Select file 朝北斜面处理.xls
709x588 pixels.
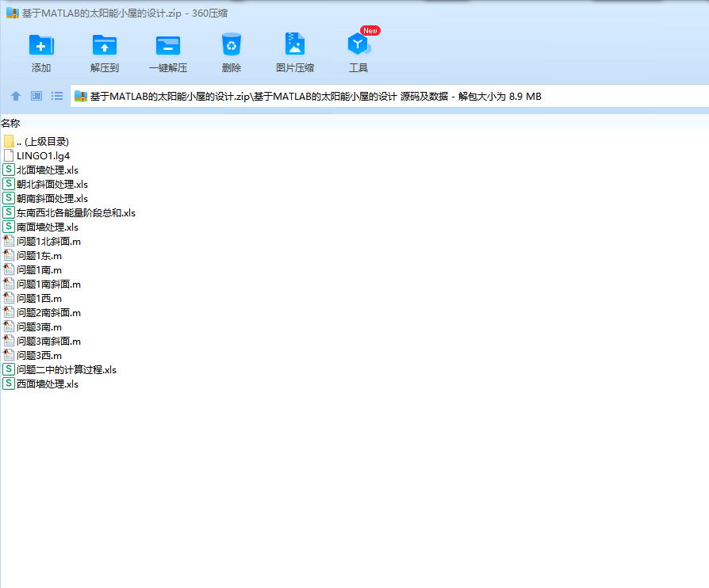tap(45, 185)
